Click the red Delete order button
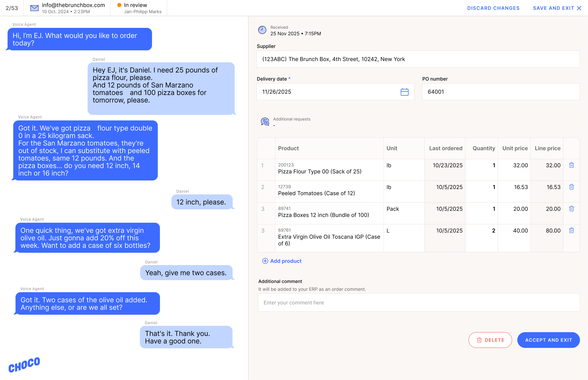 [x=490, y=340]
